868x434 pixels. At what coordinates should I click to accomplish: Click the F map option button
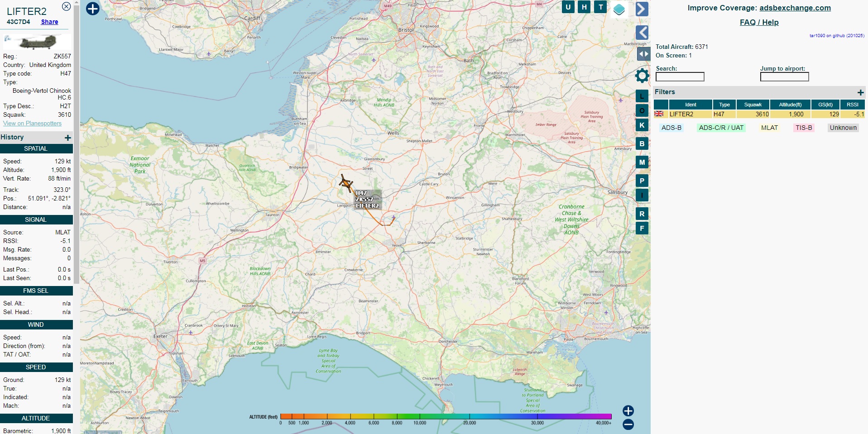coord(642,228)
